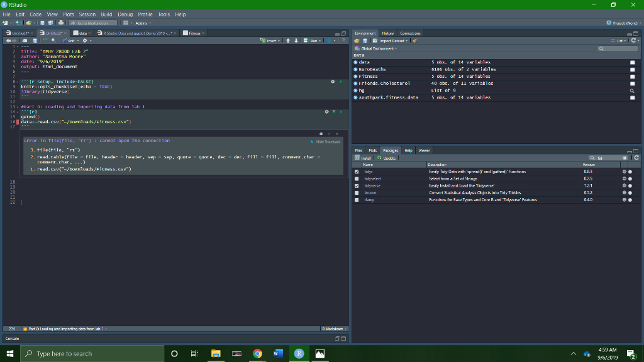
Task: Open the tidyverse package link
Action: pos(372,186)
